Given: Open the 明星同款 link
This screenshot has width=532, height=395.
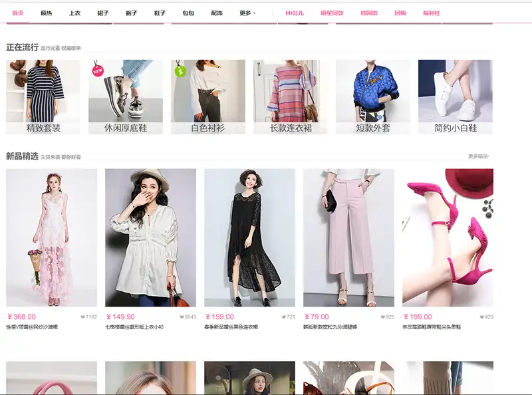Looking at the screenshot, I should click(332, 13).
